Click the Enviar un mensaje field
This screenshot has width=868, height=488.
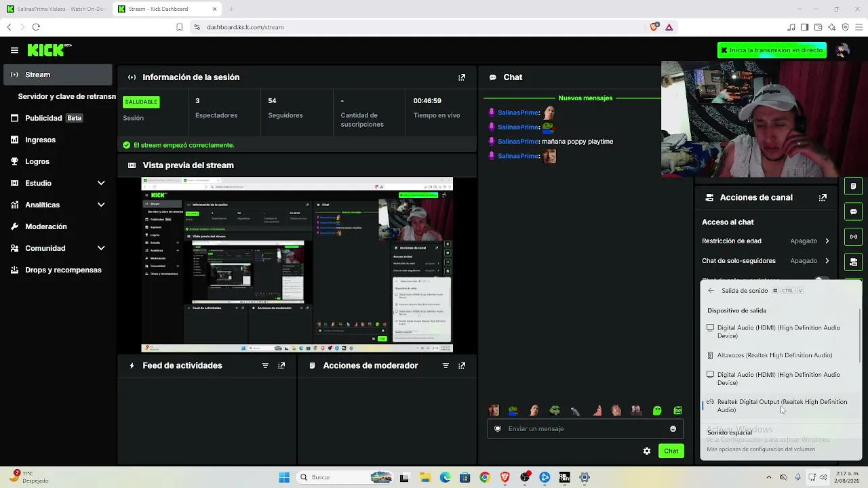coord(585,428)
